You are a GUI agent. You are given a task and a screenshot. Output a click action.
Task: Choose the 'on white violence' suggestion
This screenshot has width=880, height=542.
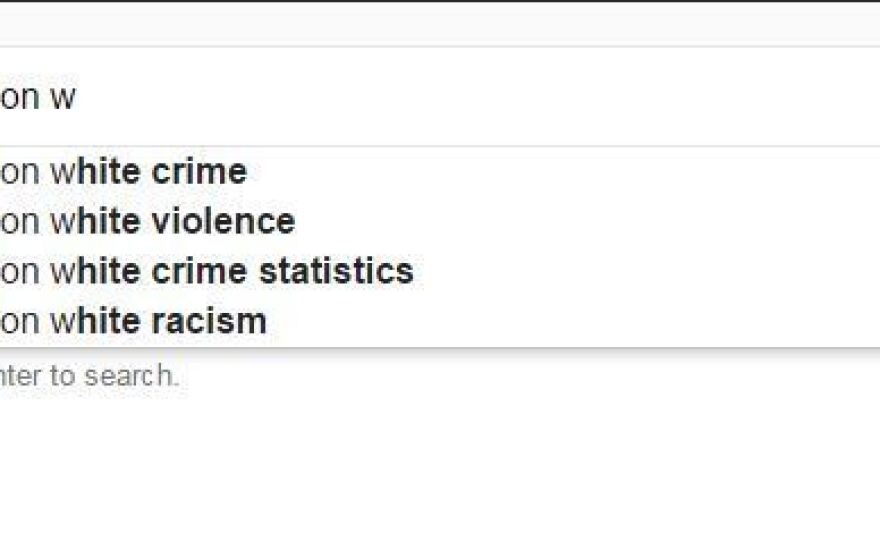[148, 221]
